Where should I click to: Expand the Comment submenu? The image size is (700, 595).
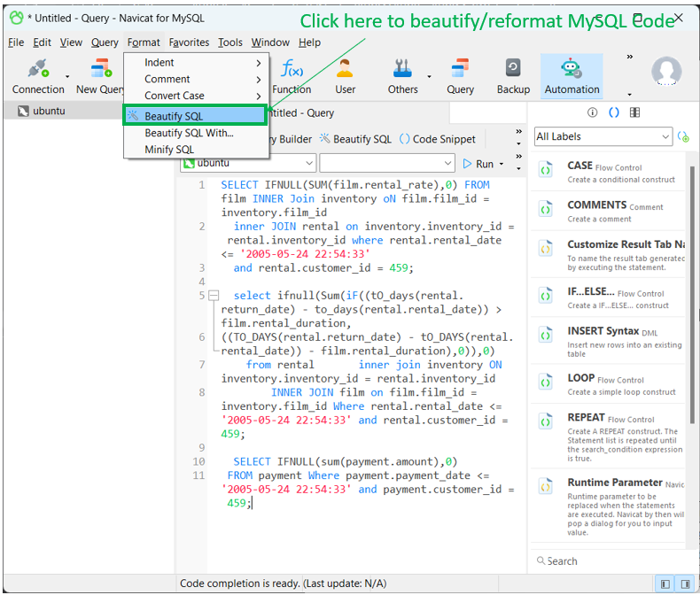tap(197, 79)
